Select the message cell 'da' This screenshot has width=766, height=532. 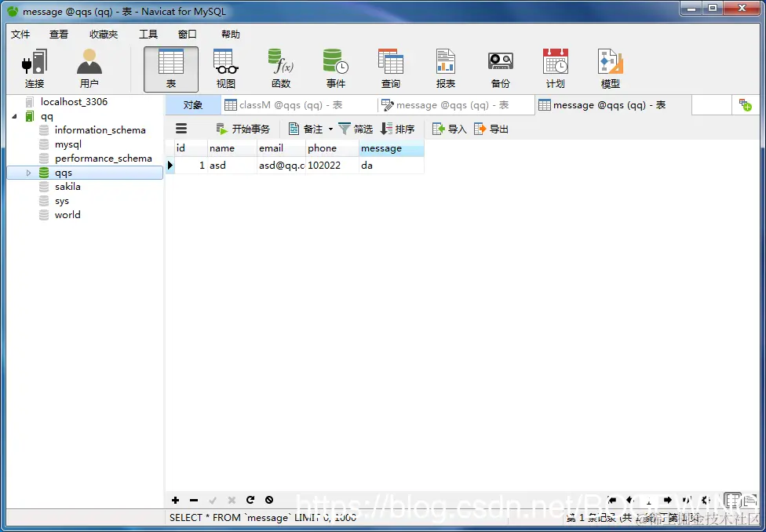click(x=392, y=165)
